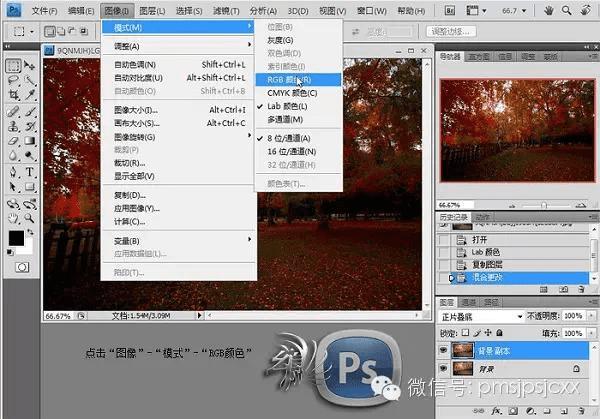Select the Dodge tool
The height and width of the screenshot is (419, 600).
tap(29, 155)
